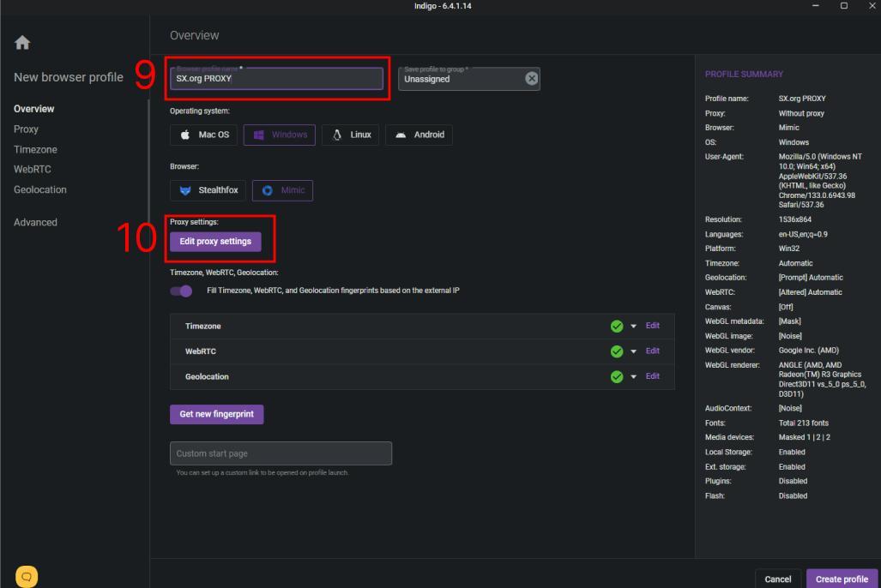Click Edit proxy settings button

click(x=215, y=242)
